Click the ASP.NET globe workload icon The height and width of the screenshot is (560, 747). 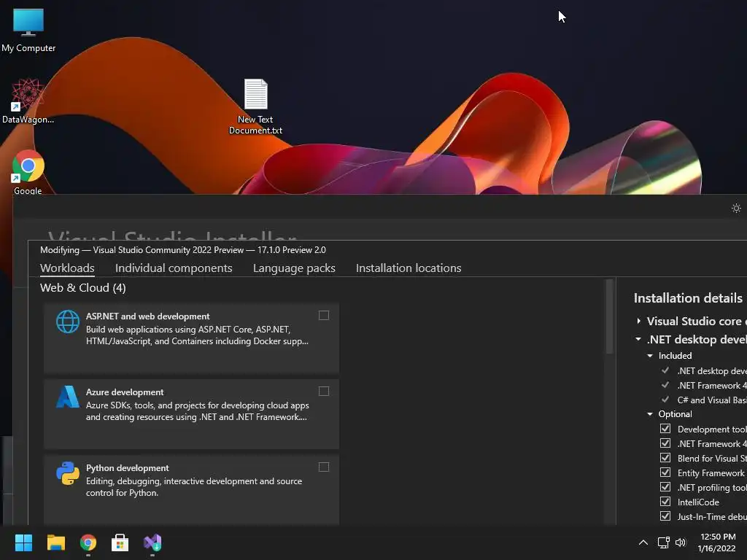coord(68,322)
